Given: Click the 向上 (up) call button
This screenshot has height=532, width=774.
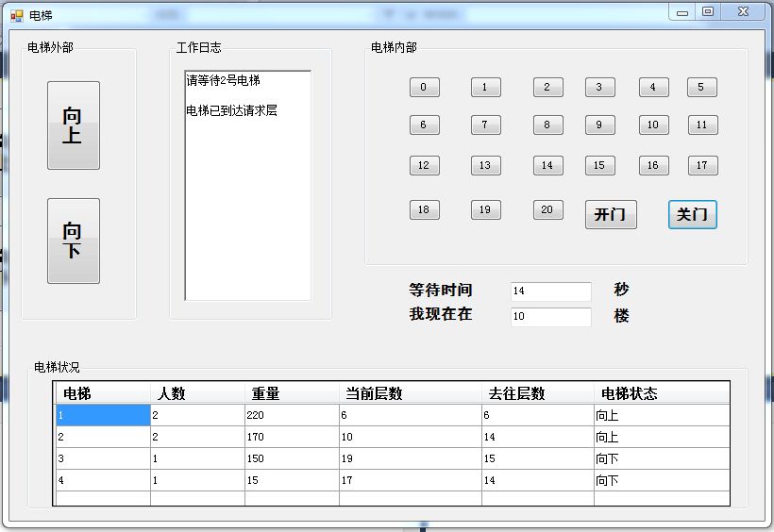Looking at the screenshot, I should 74,125.
